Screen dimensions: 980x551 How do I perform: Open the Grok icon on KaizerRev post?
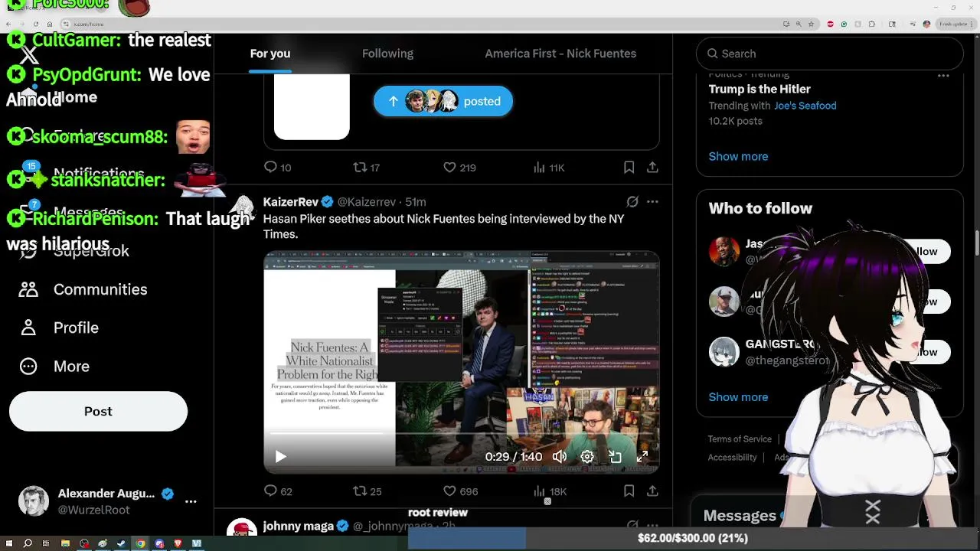(632, 202)
